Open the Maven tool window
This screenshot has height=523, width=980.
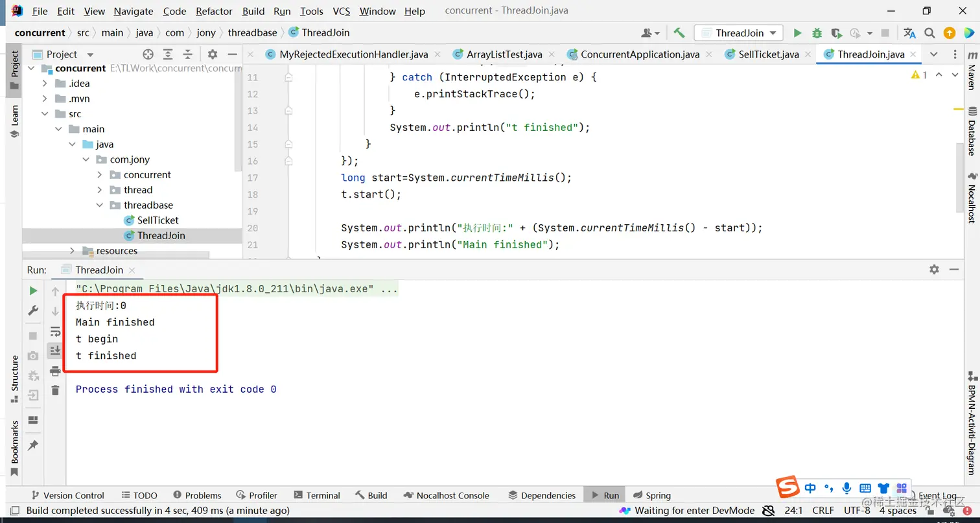tap(972, 70)
